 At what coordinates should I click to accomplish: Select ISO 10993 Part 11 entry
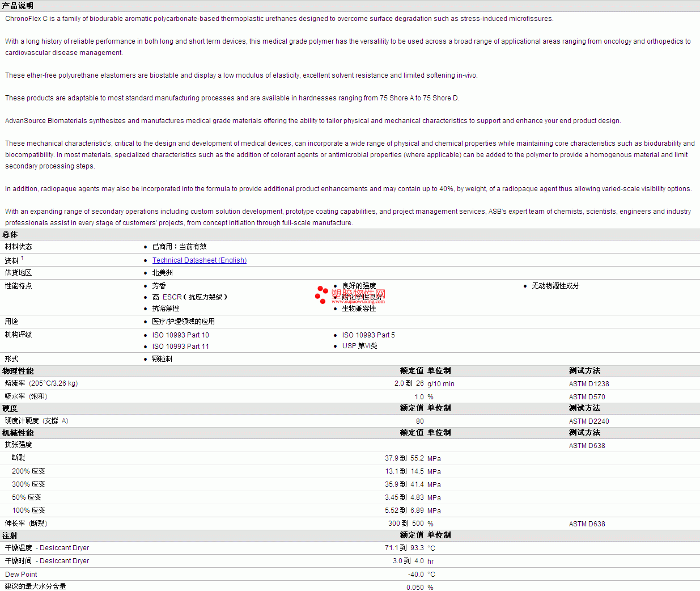point(181,347)
